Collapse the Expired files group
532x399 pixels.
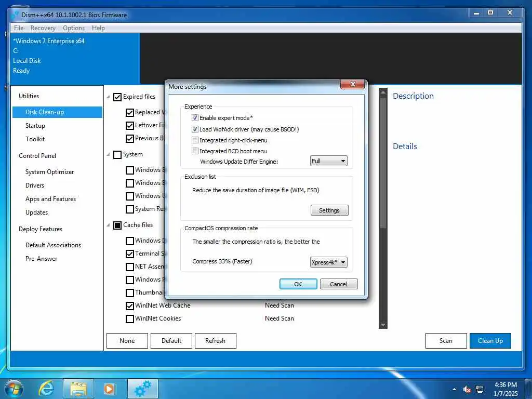point(108,97)
